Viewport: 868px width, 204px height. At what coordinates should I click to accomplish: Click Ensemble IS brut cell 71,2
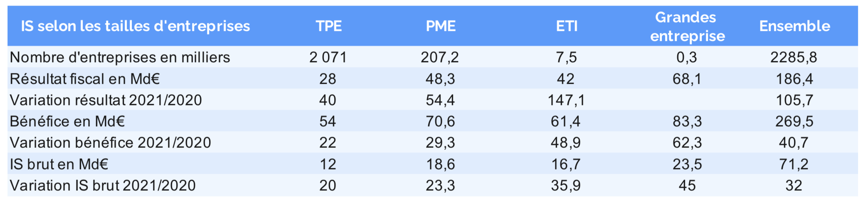coord(794,164)
